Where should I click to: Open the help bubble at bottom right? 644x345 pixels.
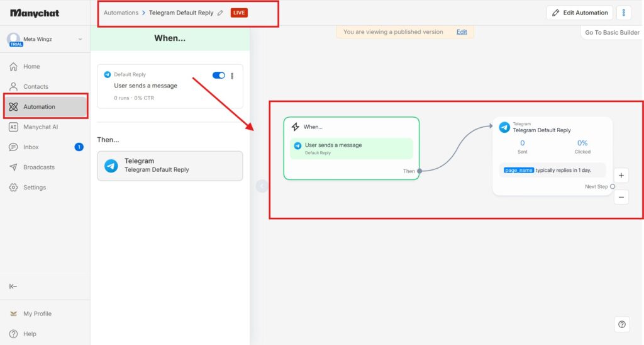coord(622,324)
